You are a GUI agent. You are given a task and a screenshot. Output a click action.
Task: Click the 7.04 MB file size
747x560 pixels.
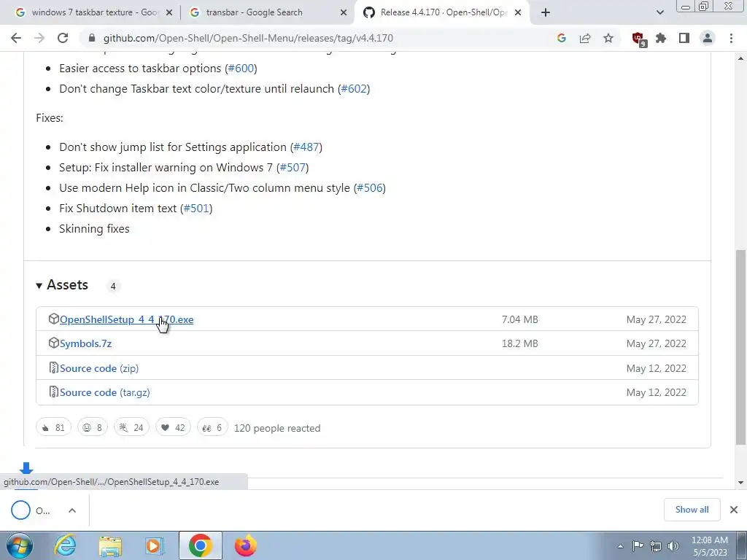519,319
